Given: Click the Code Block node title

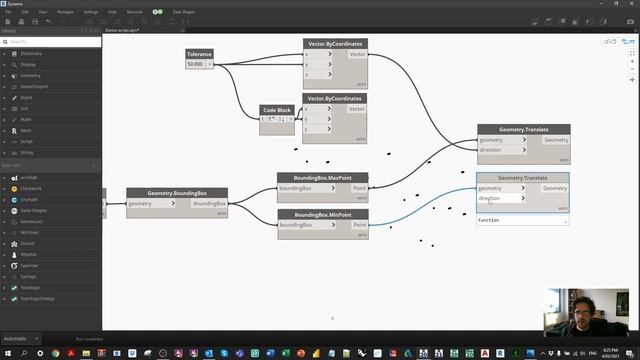Looking at the screenshot, I should tap(277, 110).
